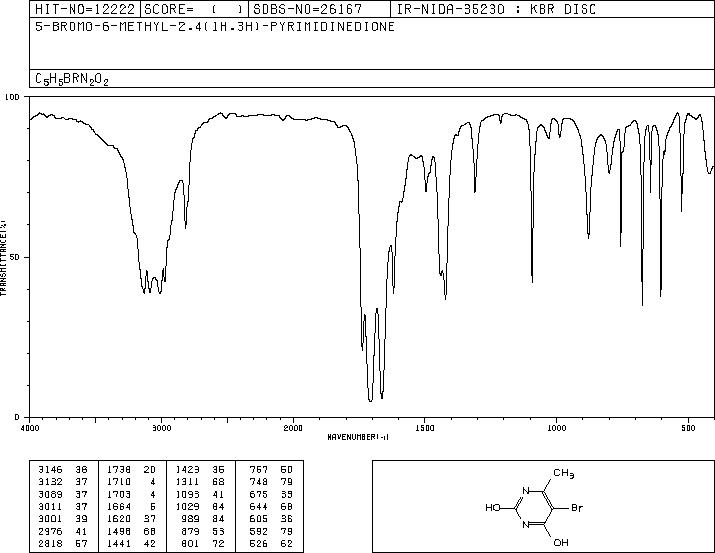The height and width of the screenshot is (553, 715).
Task: Click the CH3 group in structure diagram
Action: tap(564, 474)
